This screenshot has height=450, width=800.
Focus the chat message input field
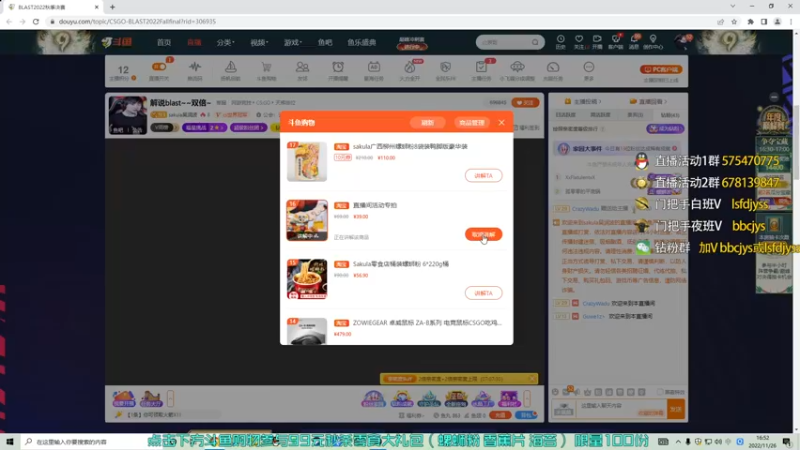621,409
